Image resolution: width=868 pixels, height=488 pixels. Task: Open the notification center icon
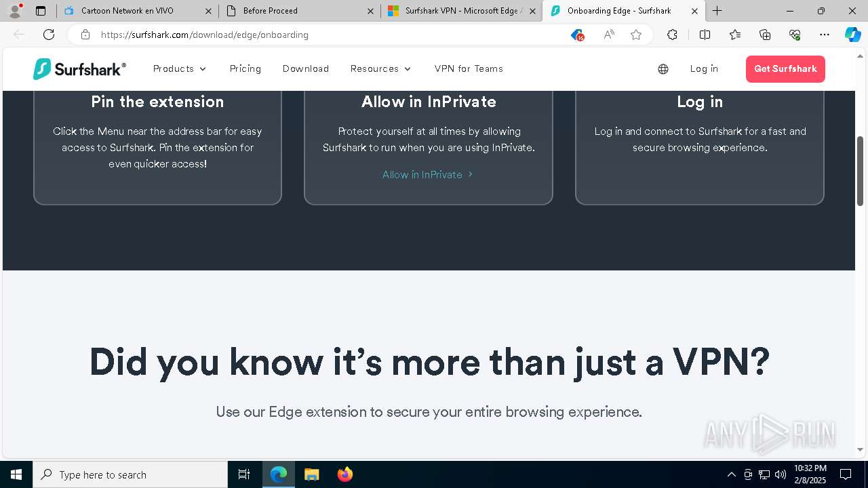click(x=846, y=474)
